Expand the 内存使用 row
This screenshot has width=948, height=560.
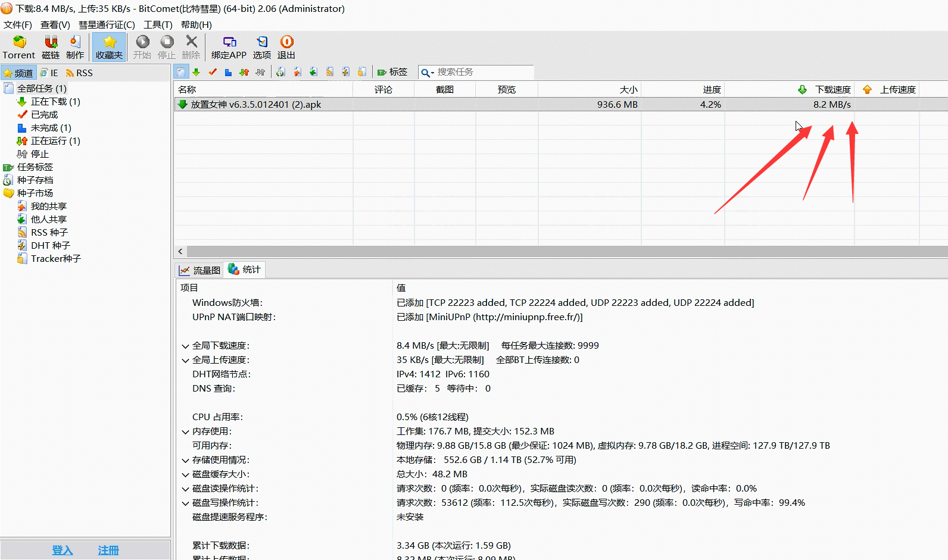186,432
